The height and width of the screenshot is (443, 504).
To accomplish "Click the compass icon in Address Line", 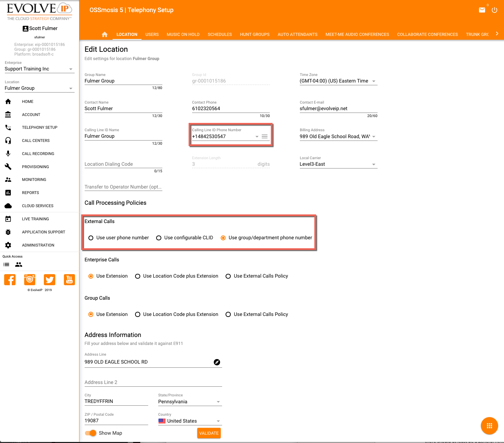I will click(217, 362).
